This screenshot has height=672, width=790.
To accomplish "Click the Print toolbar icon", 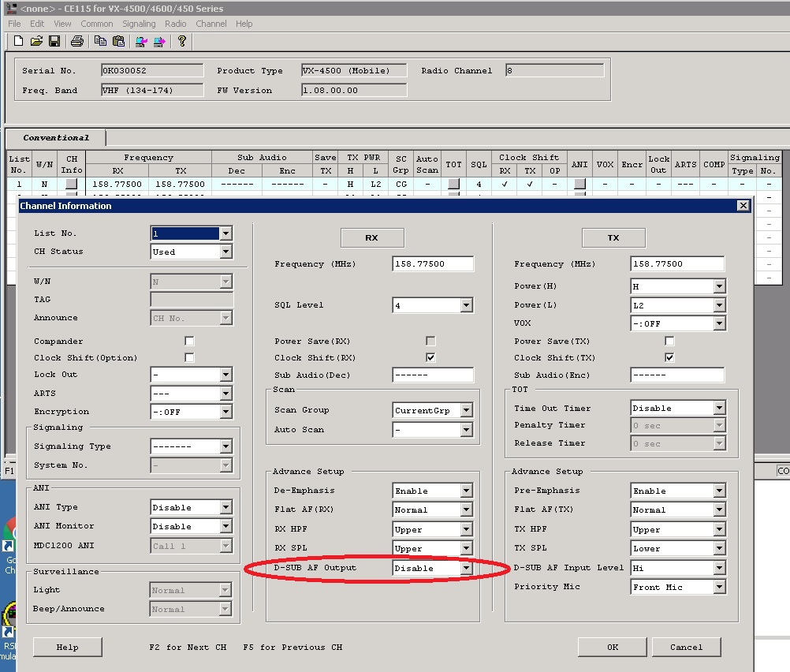I will click(77, 41).
